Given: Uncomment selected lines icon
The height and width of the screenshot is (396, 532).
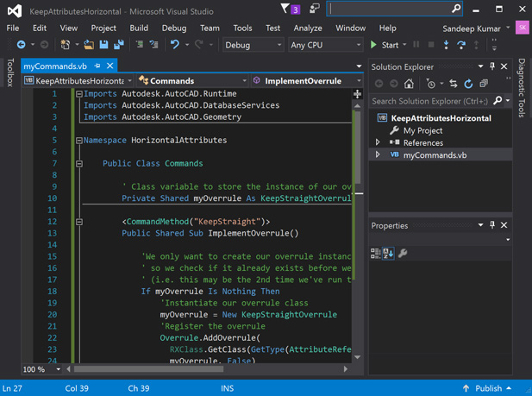Looking at the screenshot, I should point(154,45).
